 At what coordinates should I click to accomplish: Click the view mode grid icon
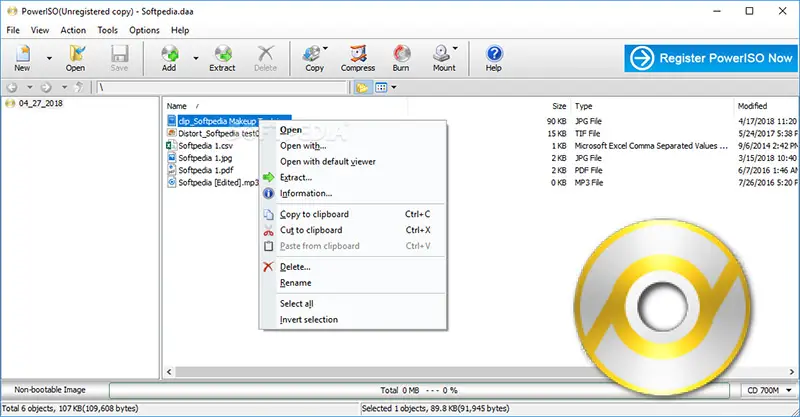tap(381, 87)
